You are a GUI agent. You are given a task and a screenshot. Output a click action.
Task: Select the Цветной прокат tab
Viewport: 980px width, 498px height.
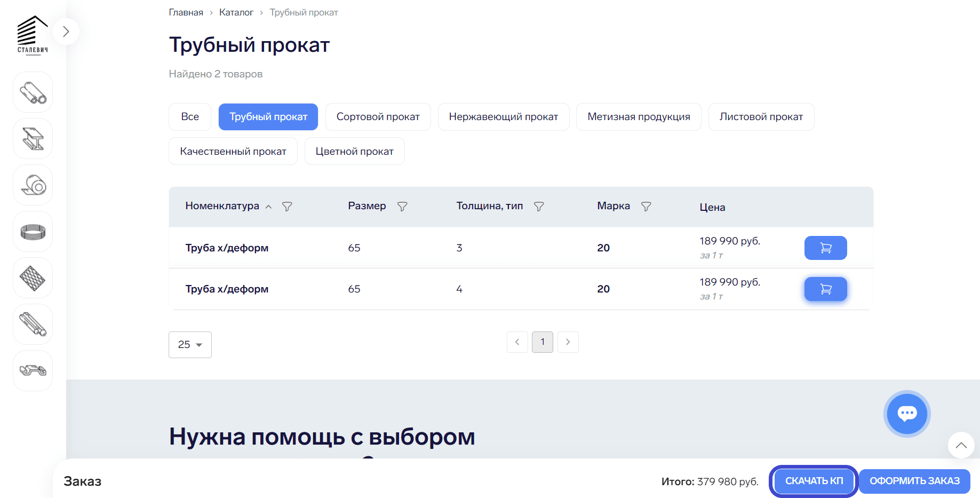[x=355, y=152]
